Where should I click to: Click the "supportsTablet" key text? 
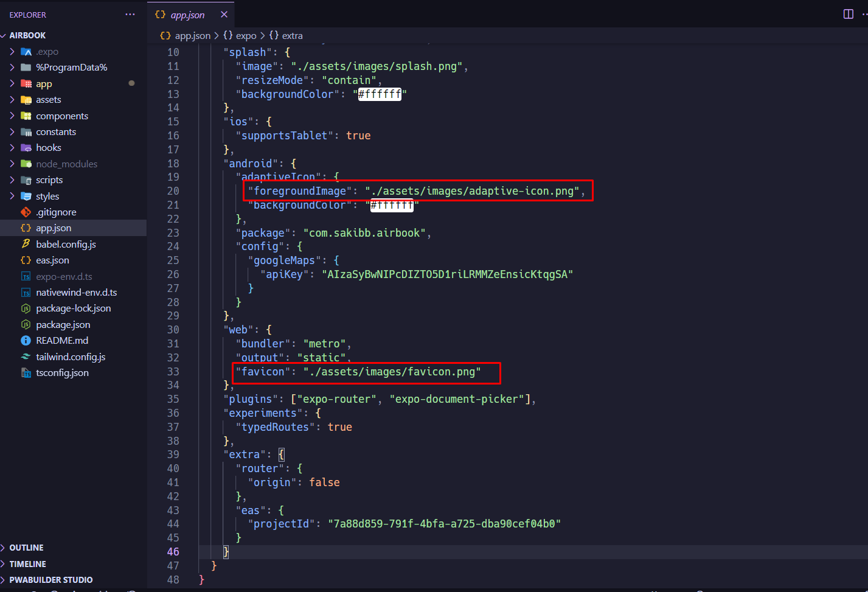285,136
